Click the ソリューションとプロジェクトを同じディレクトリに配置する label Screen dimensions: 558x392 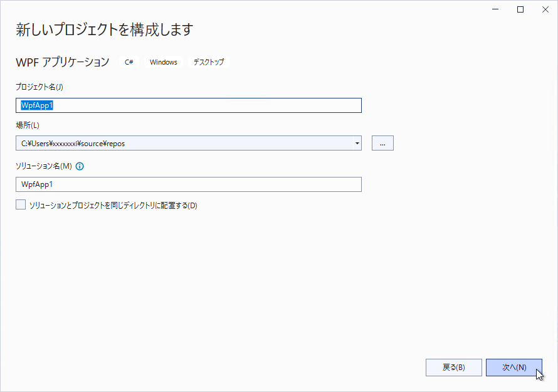[113, 206]
